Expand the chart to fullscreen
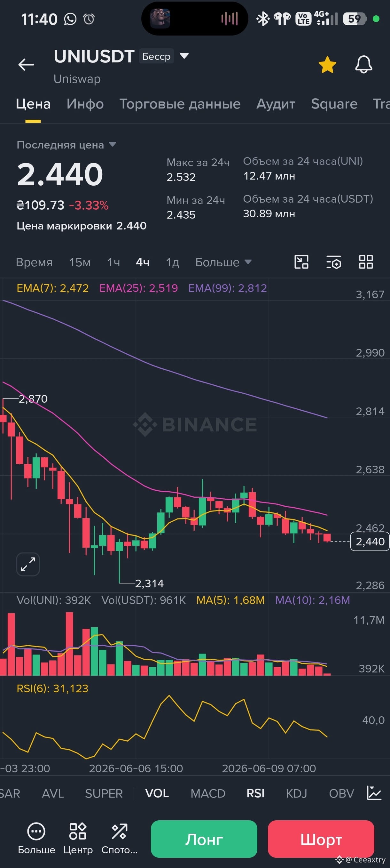This screenshot has height=868, width=390. pyautogui.click(x=28, y=564)
